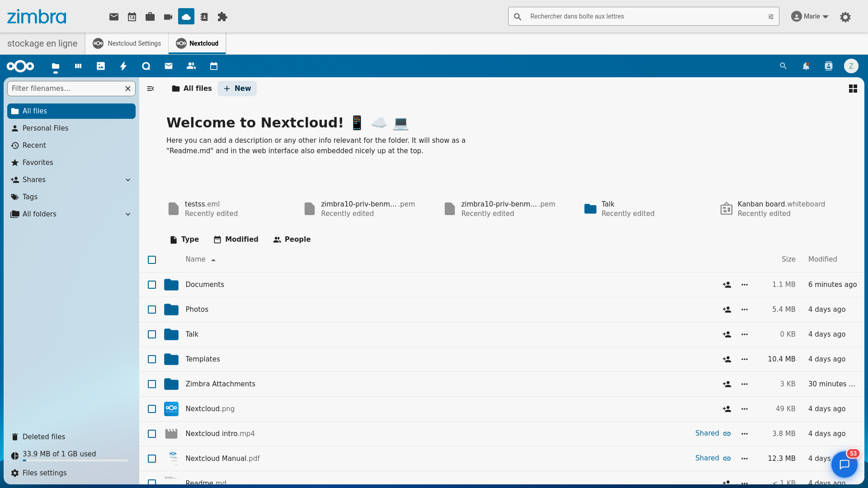868x488 pixels.
Task: Open the Nextcloud Photos app
Action: pyautogui.click(x=101, y=66)
